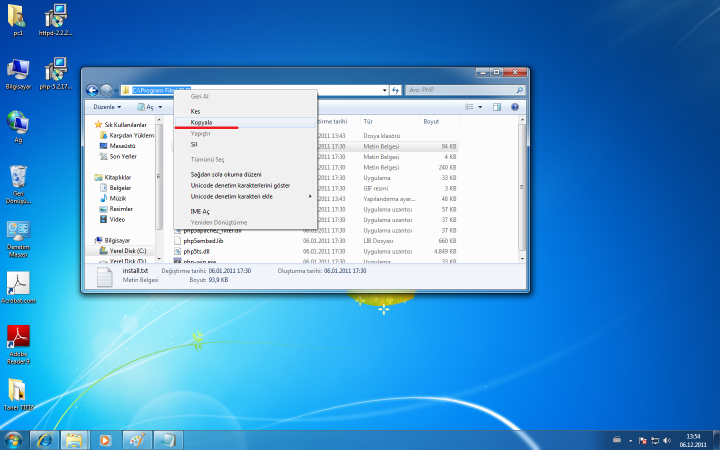Click Sil in the context menu
Image resolution: width=720 pixels, height=450 pixels.
pos(194,144)
